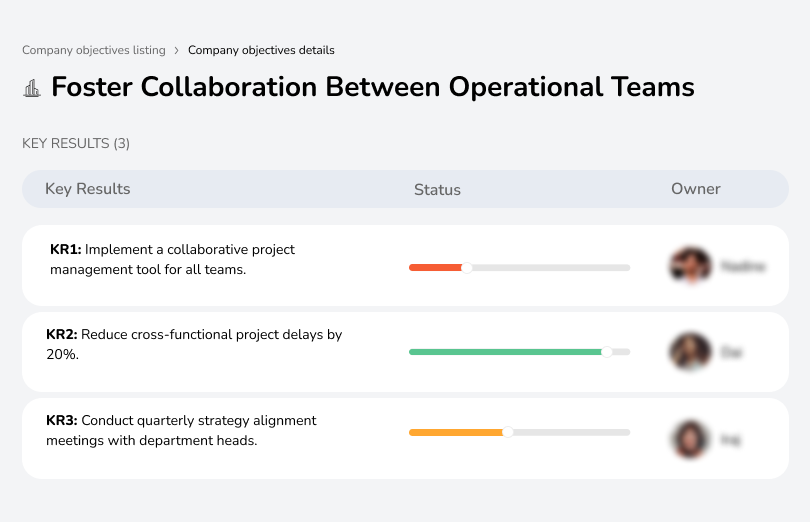Image resolution: width=810 pixels, height=522 pixels.
Task: Click the owner name in the KR1 row
Action: click(x=743, y=267)
